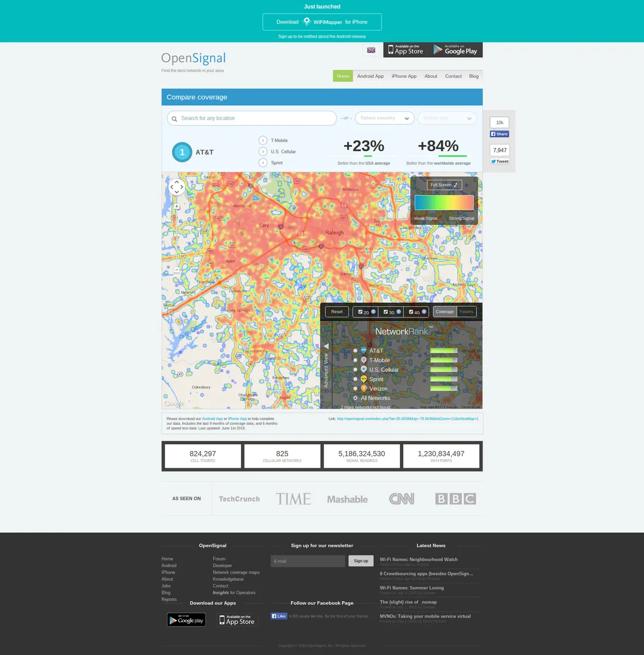Click the AT&T carrier pin icon

point(363,350)
